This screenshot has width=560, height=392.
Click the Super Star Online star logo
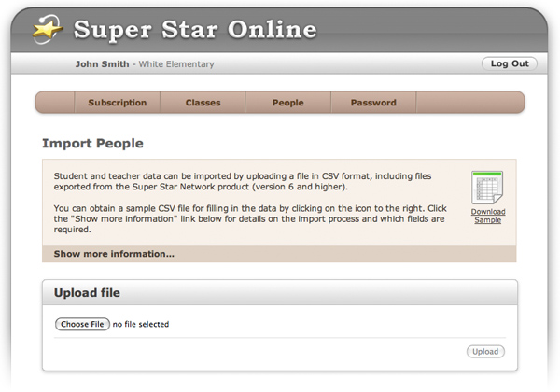coord(48,29)
